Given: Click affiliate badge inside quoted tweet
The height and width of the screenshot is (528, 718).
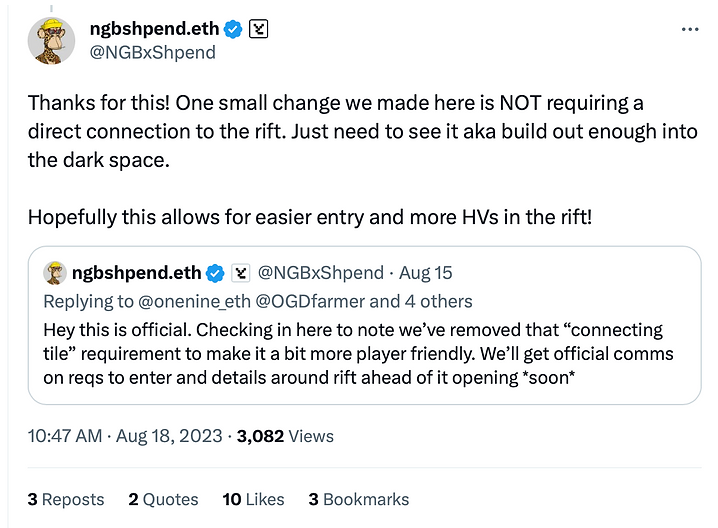Looking at the screenshot, I should click(240, 273).
